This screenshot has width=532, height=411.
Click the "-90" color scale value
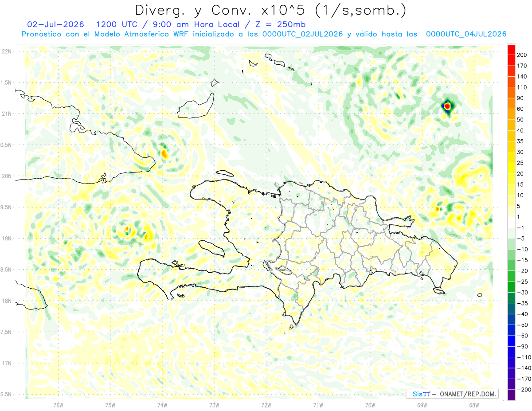[x=522, y=347]
